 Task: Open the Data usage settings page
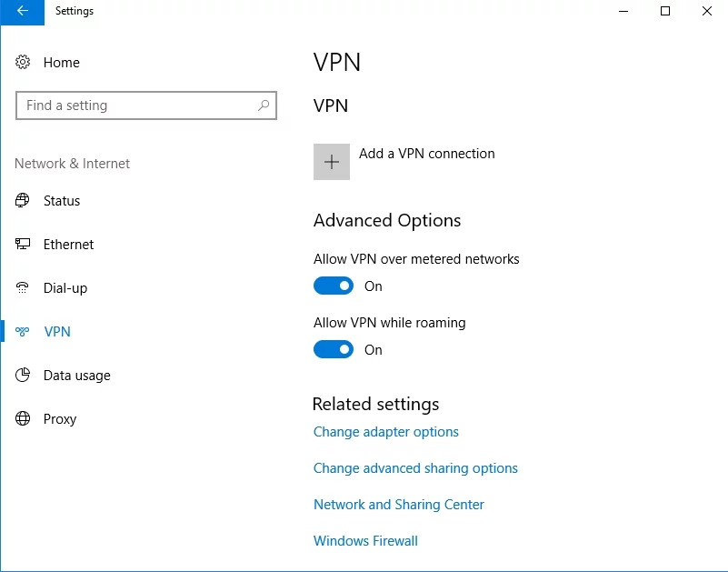point(76,376)
